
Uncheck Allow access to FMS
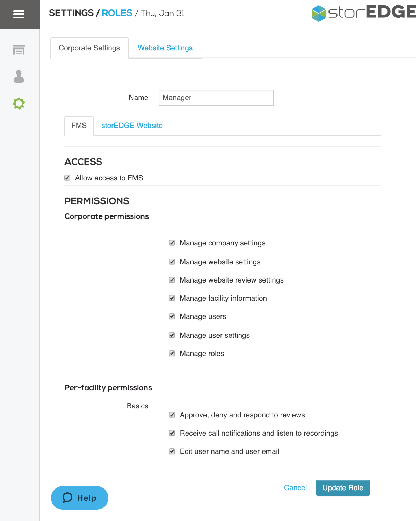click(x=67, y=178)
